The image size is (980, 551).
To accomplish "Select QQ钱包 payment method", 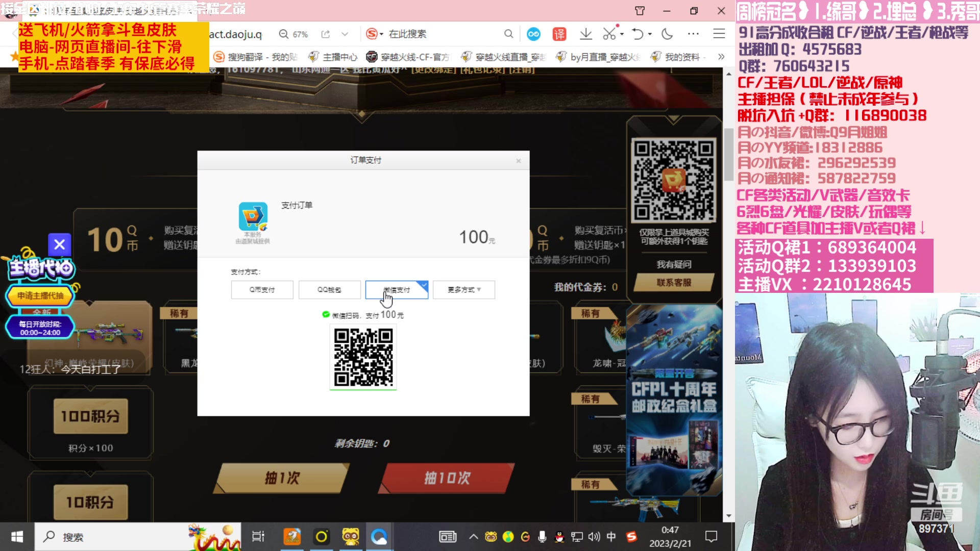I will coord(329,290).
